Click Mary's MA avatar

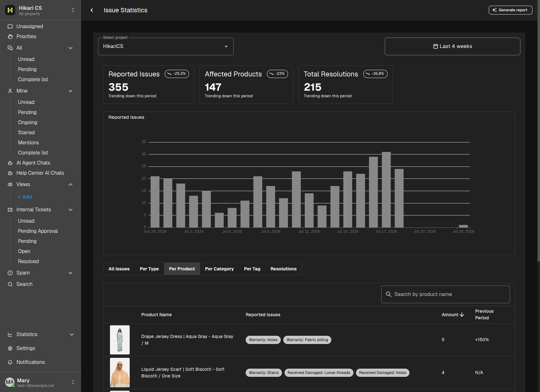10,382
